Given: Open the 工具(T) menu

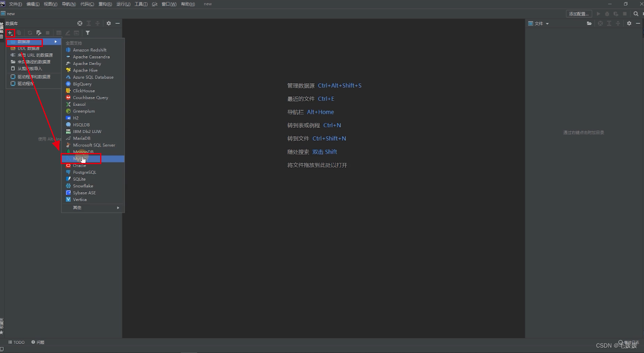Looking at the screenshot, I should [x=141, y=4].
